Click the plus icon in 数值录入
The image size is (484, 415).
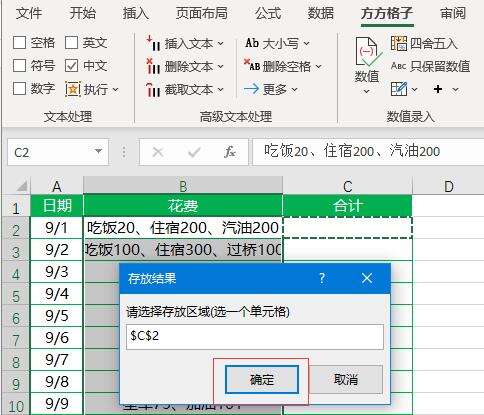click(x=438, y=89)
